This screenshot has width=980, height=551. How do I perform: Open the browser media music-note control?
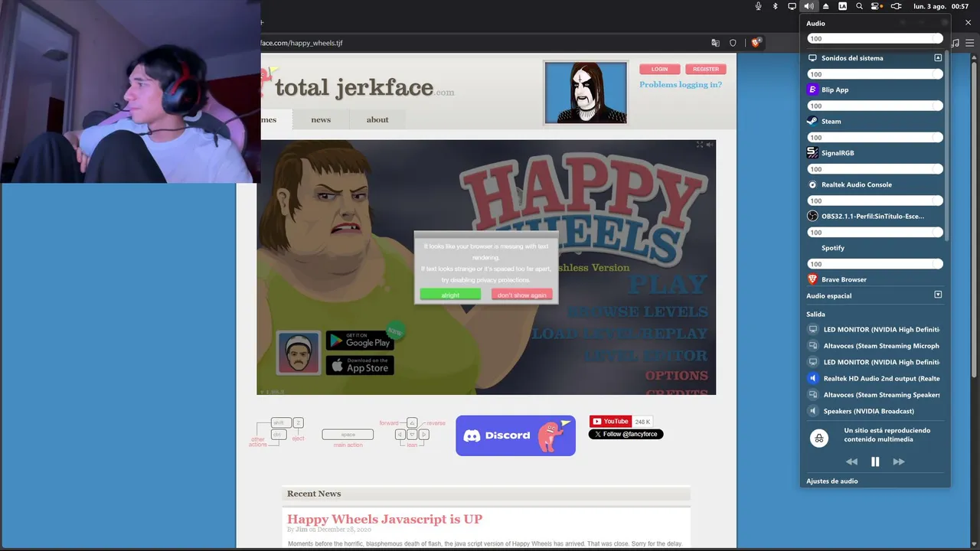(955, 43)
